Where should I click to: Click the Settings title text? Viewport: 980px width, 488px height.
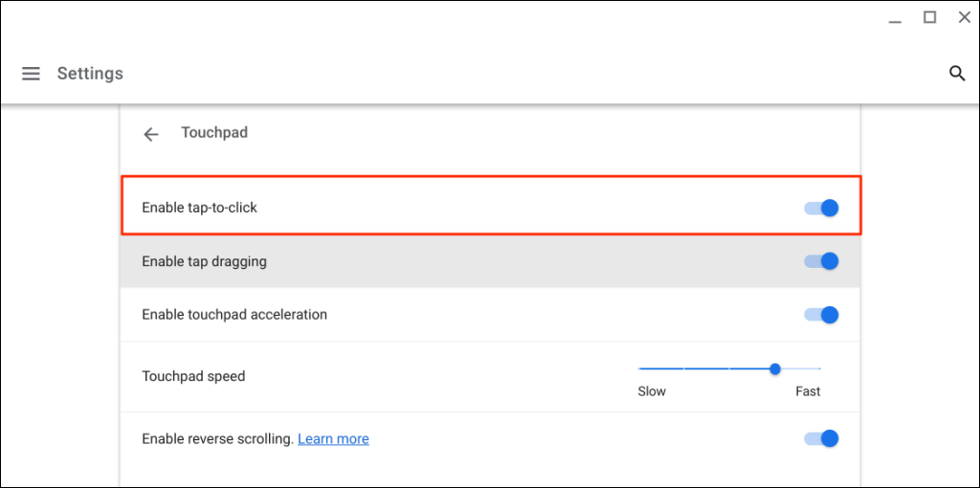90,74
